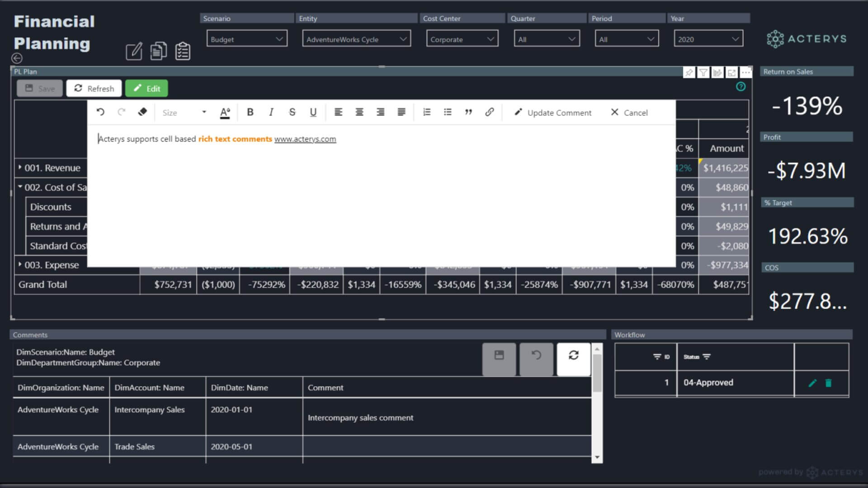Click the visual type chart icon
Viewport: 868px width, 488px height.
click(717, 72)
